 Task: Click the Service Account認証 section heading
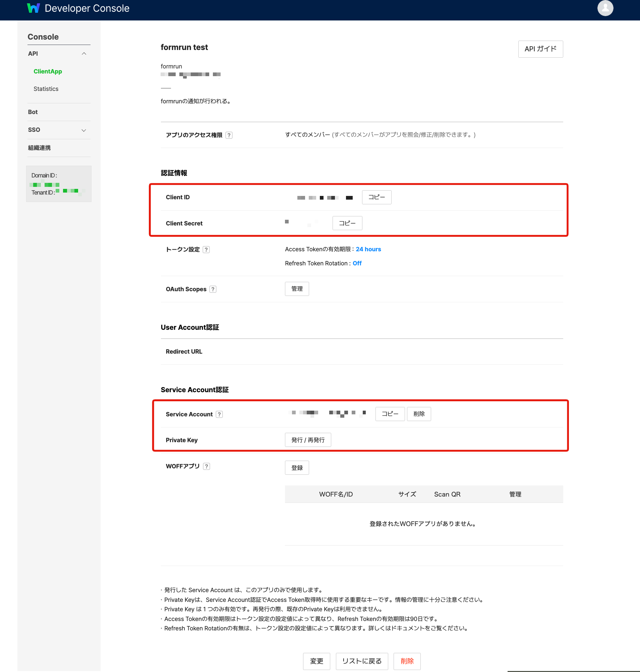point(194,390)
